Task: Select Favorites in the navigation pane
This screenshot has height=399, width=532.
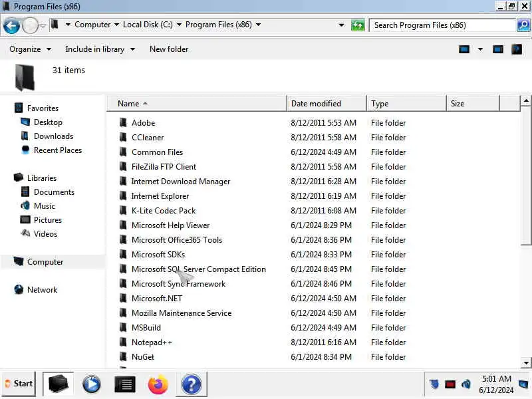Action: [x=43, y=108]
